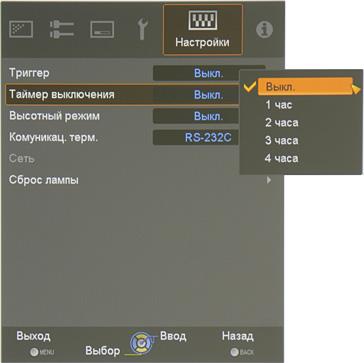
Task: Click the checkmark beside Выкл. option
Action: (250, 87)
